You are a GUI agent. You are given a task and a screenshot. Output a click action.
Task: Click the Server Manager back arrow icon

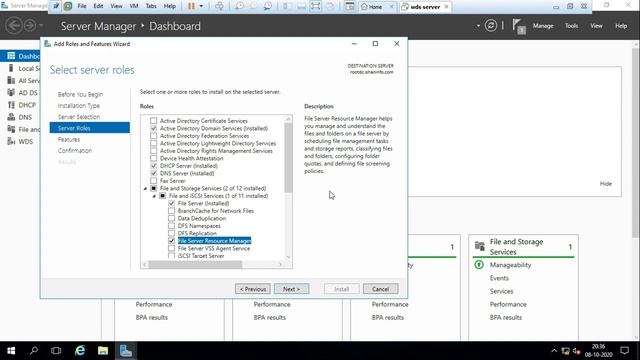click(x=13, y=26)
